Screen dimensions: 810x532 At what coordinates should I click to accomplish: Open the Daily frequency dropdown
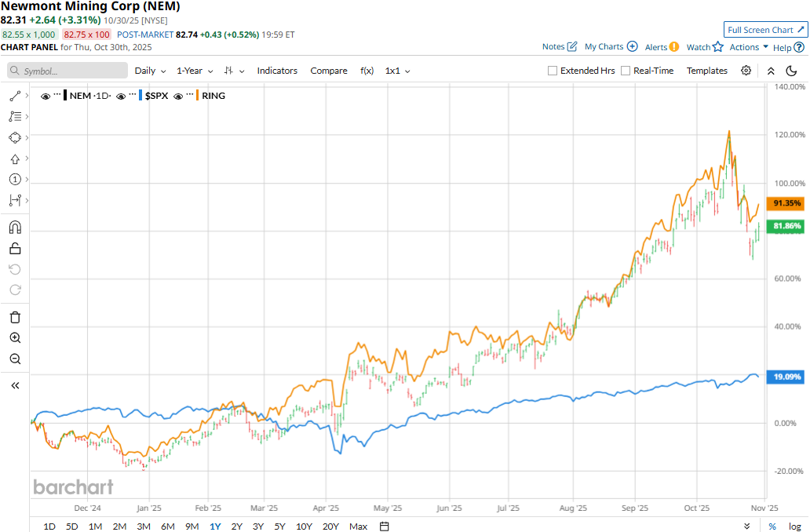150,71
